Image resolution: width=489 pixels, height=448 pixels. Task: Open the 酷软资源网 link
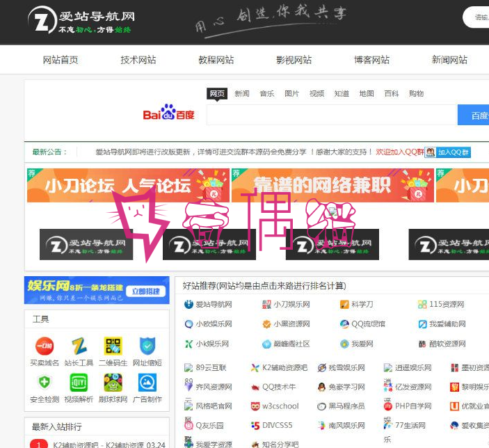(x=447, y=344)
